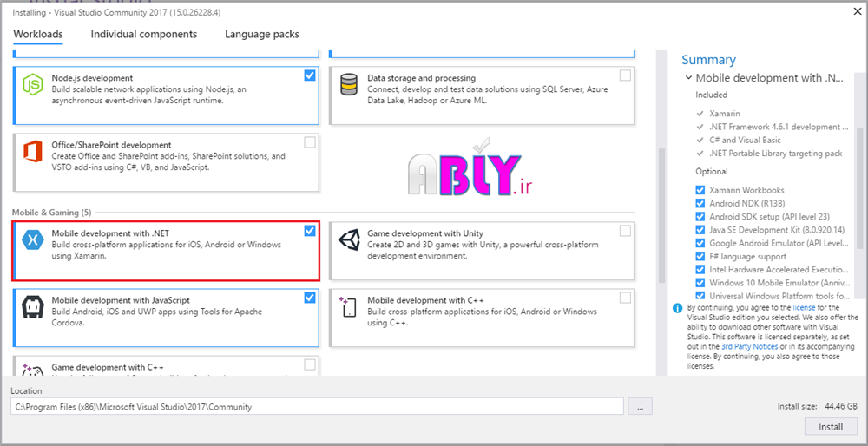Open the Language packs tab

click(262, 35)
